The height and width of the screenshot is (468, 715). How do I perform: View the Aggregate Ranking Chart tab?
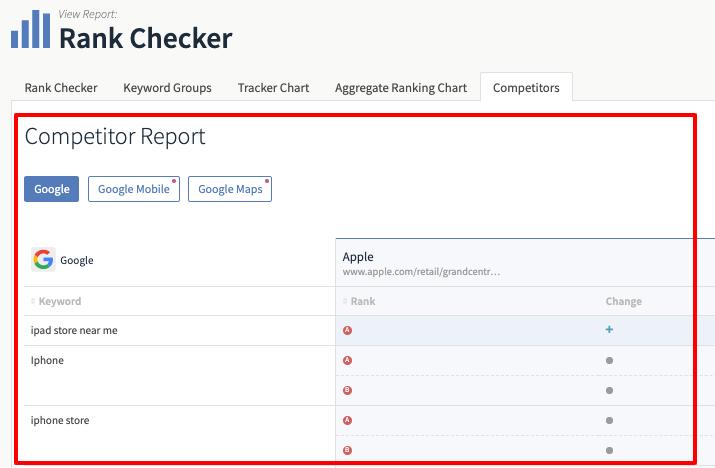click(x=401, y=88)
